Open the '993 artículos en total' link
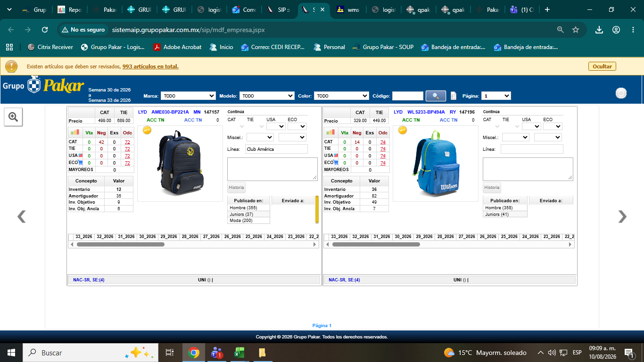Screen dimensions: 644x362 click(x=150, y=66)
